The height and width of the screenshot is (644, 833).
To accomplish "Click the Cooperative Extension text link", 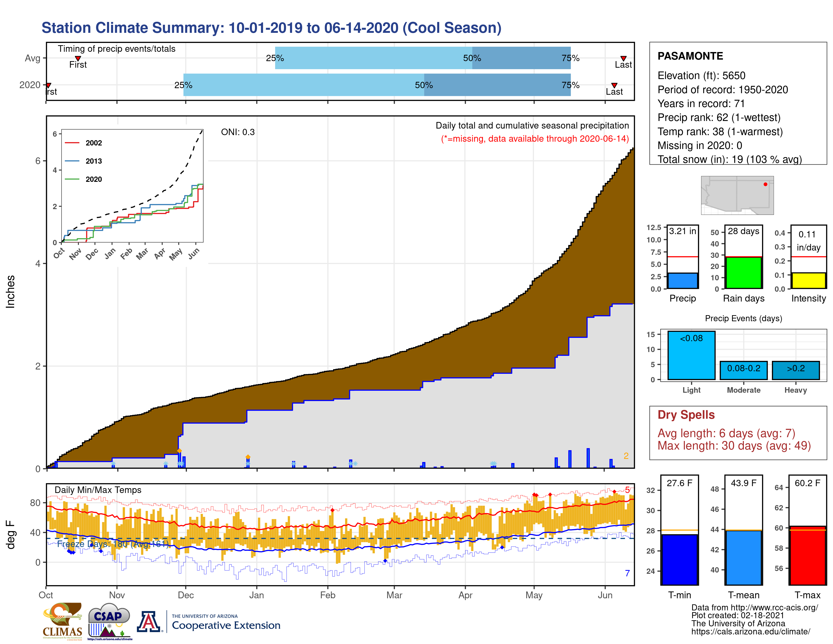I will pos(226,625).
